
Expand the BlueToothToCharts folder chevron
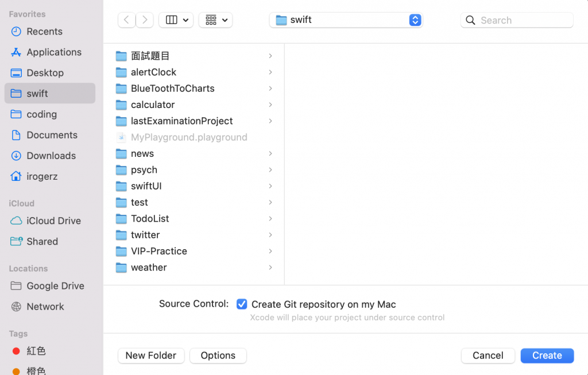[270, 88]
